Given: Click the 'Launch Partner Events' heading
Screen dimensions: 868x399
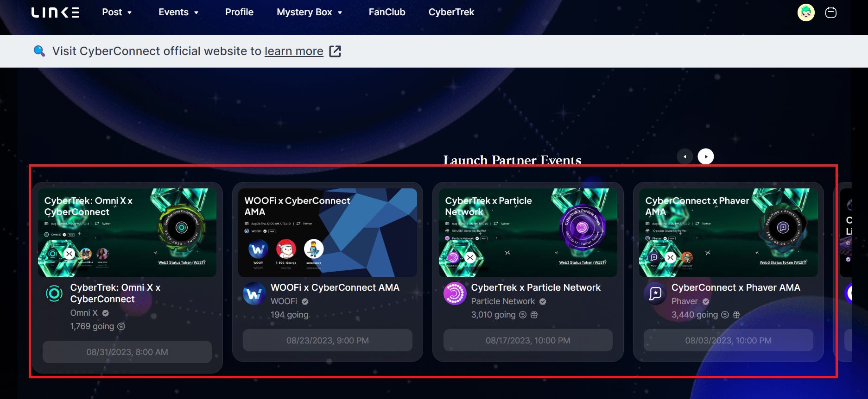Looking at the screenshot, I should click(x=512, y=160).
